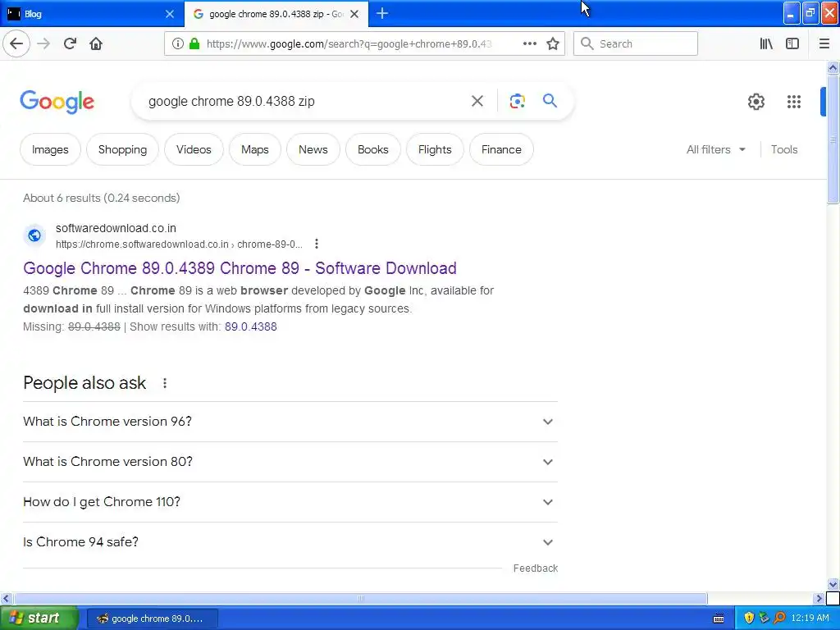This screenshot has width=840, height=630.
Task: Open the Firefox hamburger menu
Action: (824, 44)
